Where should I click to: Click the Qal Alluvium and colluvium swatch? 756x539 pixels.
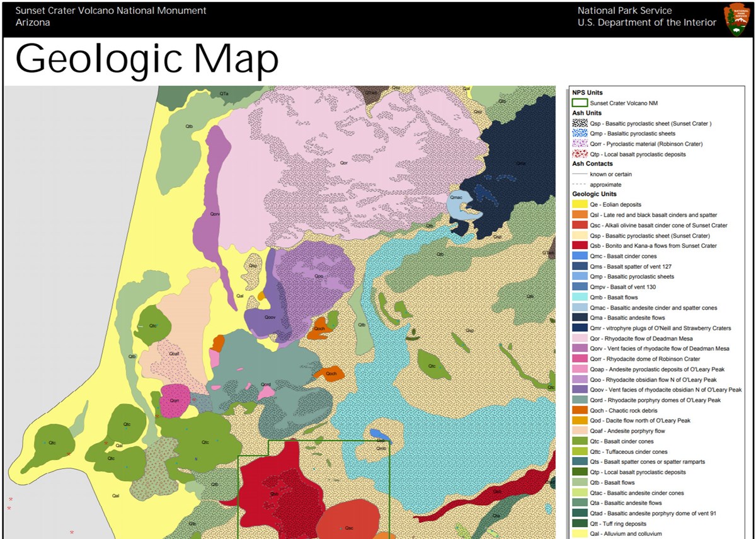point(580,534)
